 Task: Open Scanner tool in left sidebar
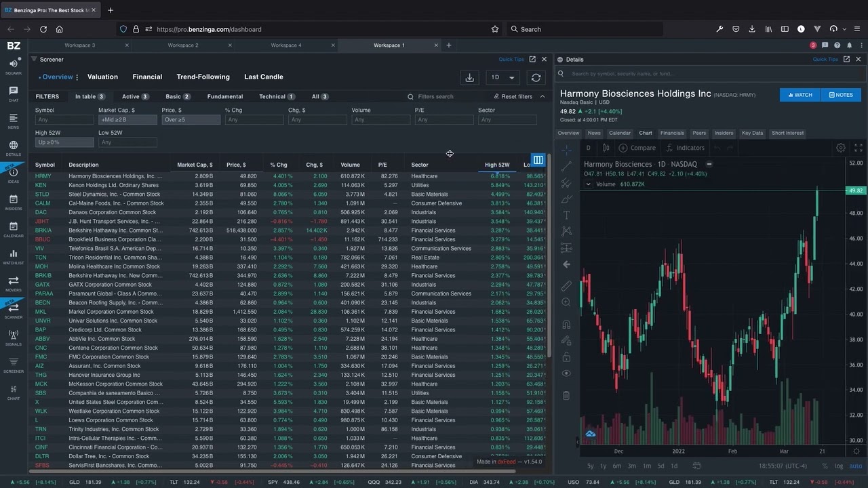point(14,310)
